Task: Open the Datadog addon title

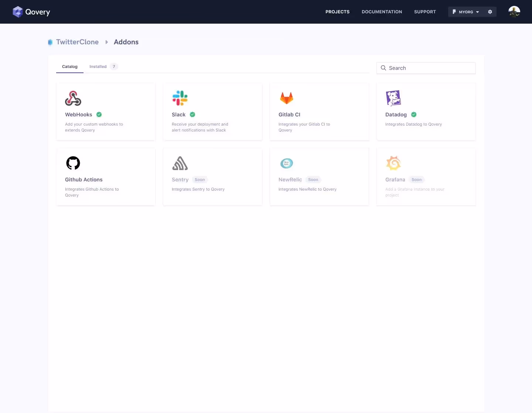Action: pos(396,115)
